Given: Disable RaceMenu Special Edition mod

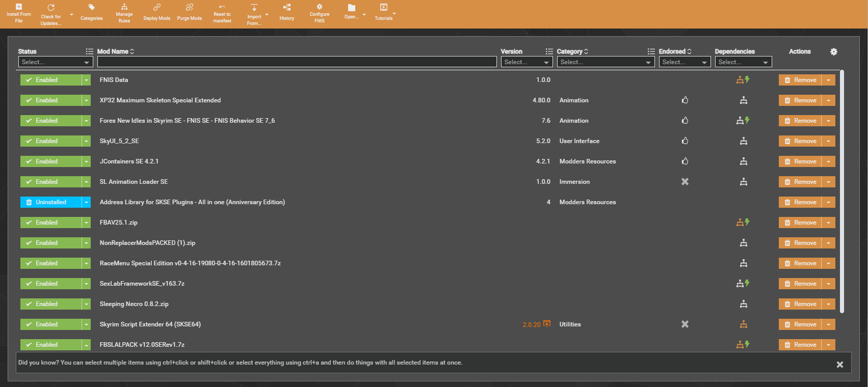Looking at the screenshot, I should coord(51,263).
